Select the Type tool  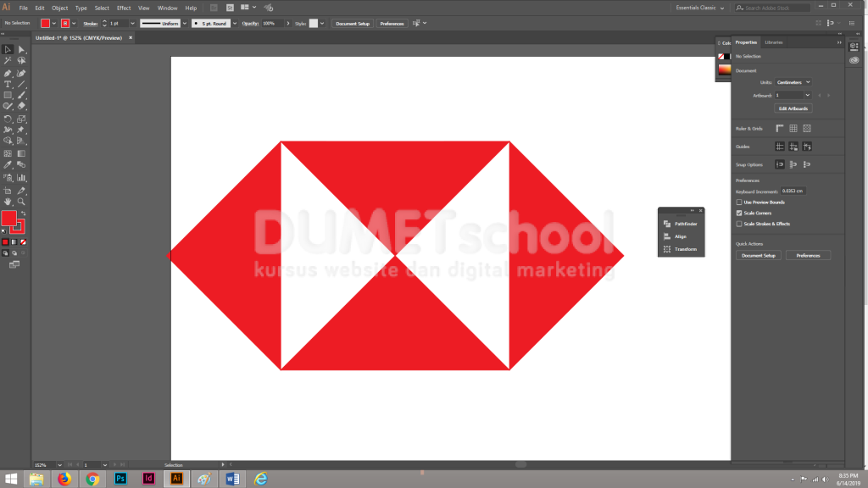click(8, 85)
